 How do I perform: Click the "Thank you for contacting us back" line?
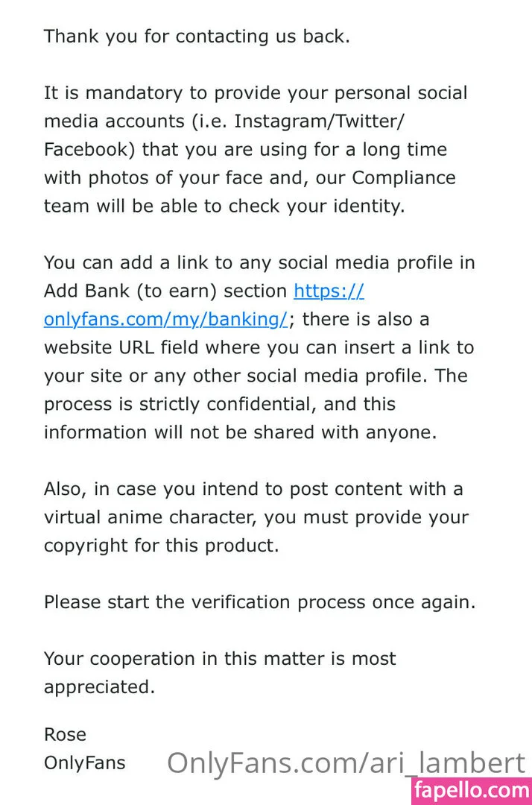[197, 37]
